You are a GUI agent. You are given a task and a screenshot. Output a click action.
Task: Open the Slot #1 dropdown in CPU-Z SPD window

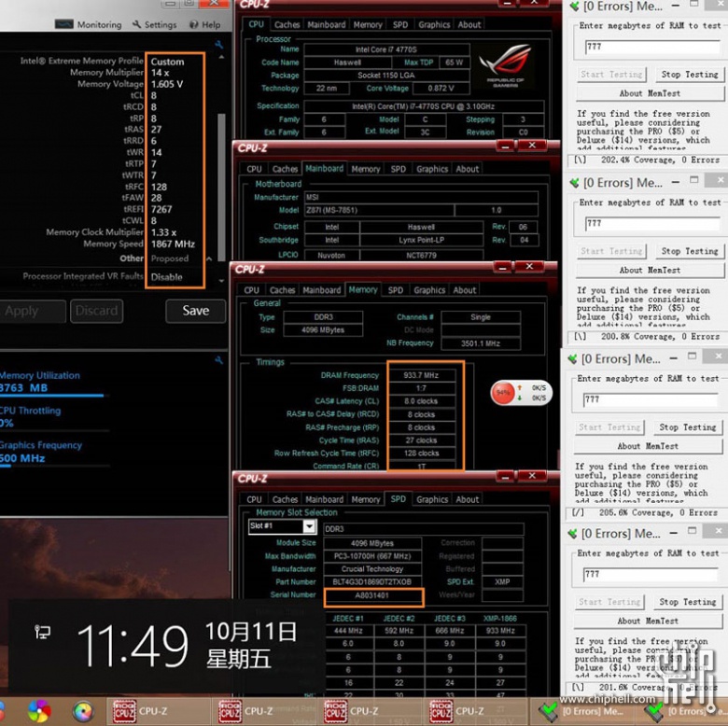click(309, 526)
